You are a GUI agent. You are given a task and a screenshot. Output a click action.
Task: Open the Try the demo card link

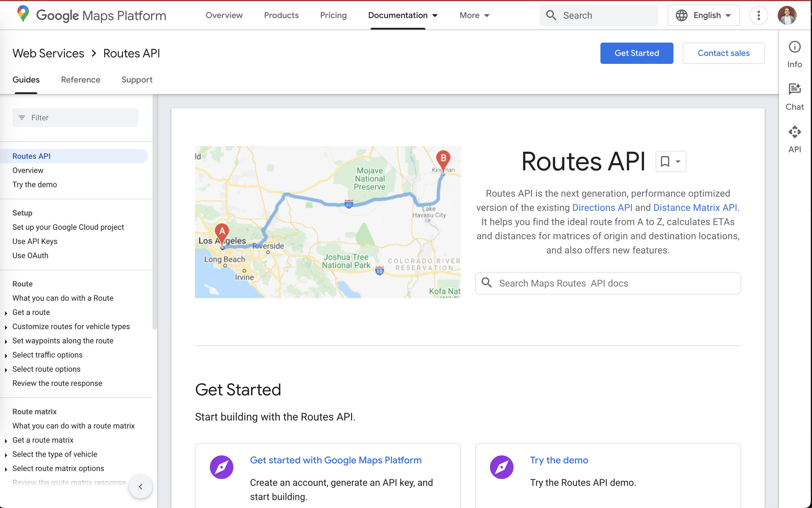point(559,460)
